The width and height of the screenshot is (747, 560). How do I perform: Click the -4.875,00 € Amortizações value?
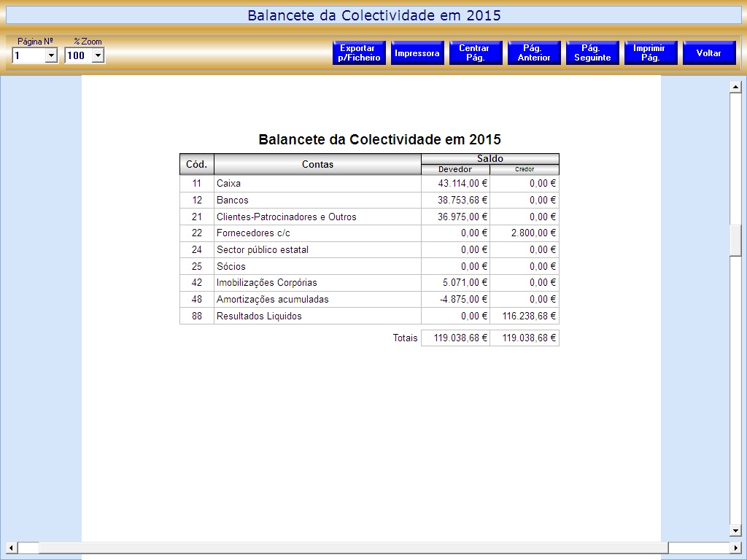463,299
